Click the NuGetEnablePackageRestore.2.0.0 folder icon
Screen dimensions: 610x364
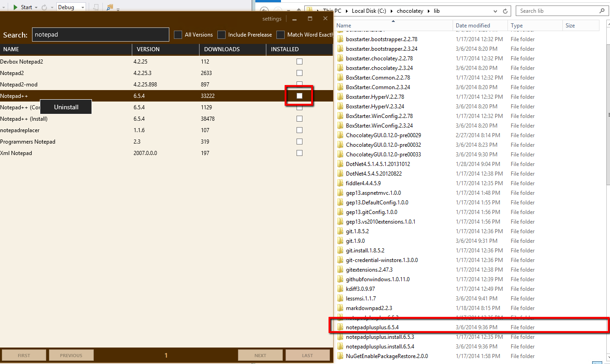click(x=340, y=356)
